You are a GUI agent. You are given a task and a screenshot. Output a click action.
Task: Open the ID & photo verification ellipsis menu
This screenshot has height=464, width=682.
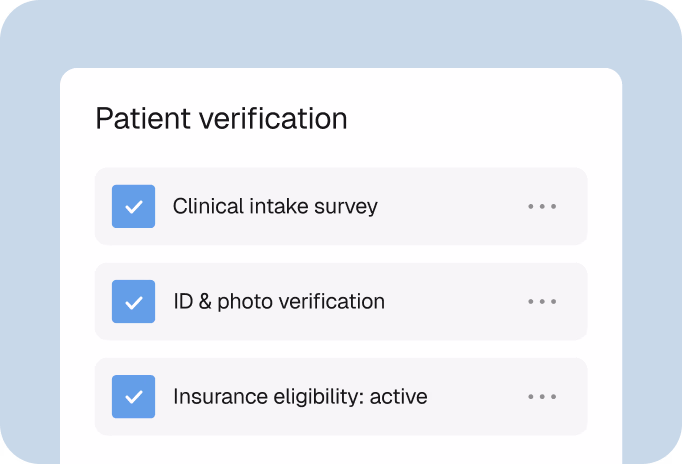[x=542, y=301]
